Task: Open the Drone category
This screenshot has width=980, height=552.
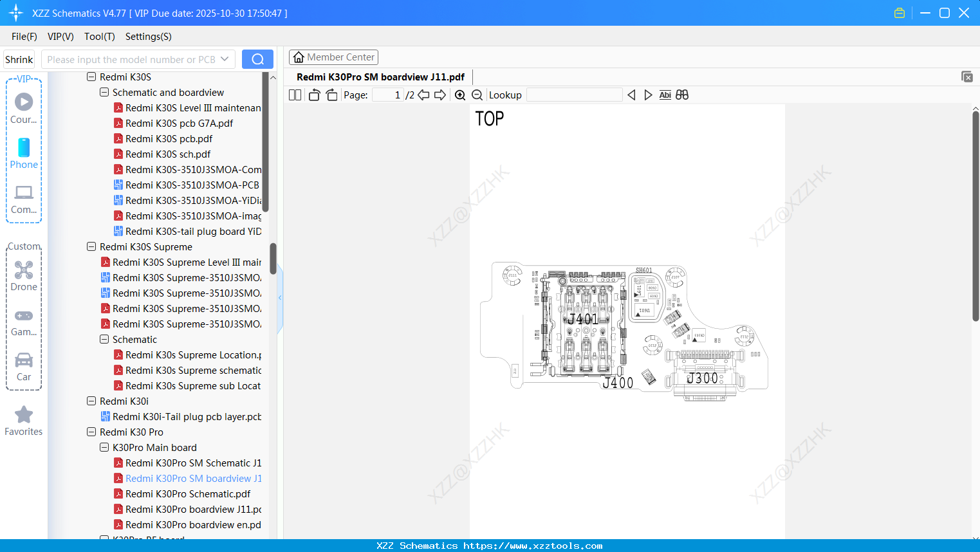Action: (x=24, y=275)
